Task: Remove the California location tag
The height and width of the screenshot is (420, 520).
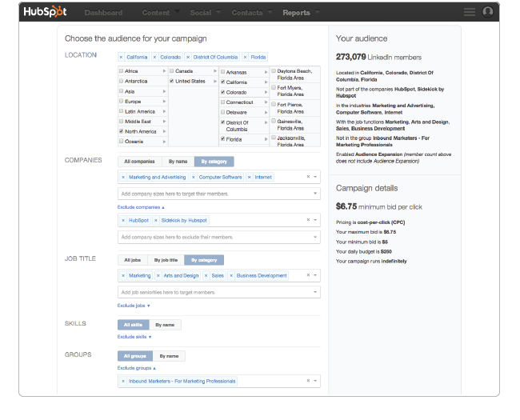Action: tap(122, 58)
